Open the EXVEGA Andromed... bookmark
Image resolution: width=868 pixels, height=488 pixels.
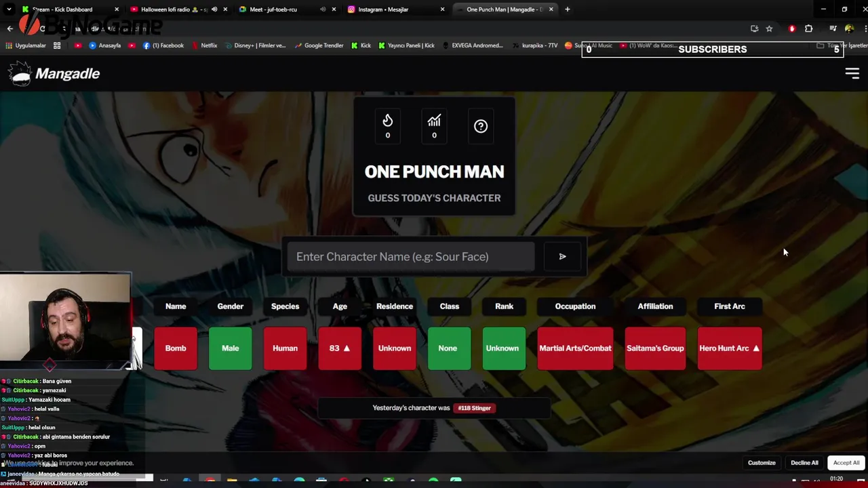pyautogui.click(x=472, y=45)
